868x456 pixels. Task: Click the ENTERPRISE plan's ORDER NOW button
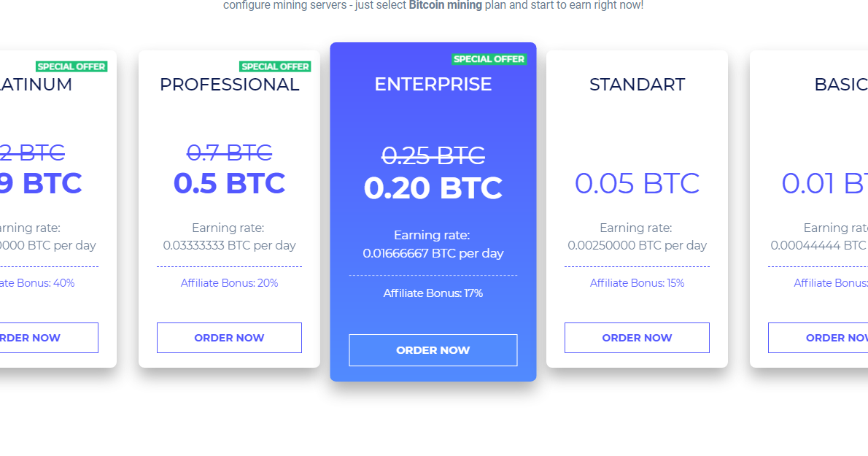click(x=433, y=350)
